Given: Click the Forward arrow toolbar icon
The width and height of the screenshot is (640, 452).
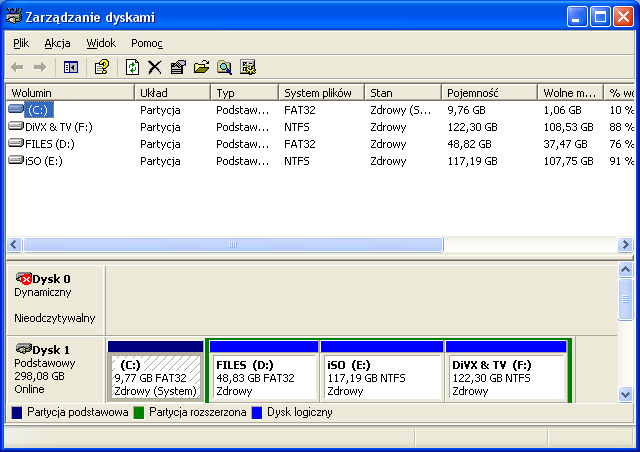Looking at the screenshot, I should pyautogui.click(x=40, y=67).
